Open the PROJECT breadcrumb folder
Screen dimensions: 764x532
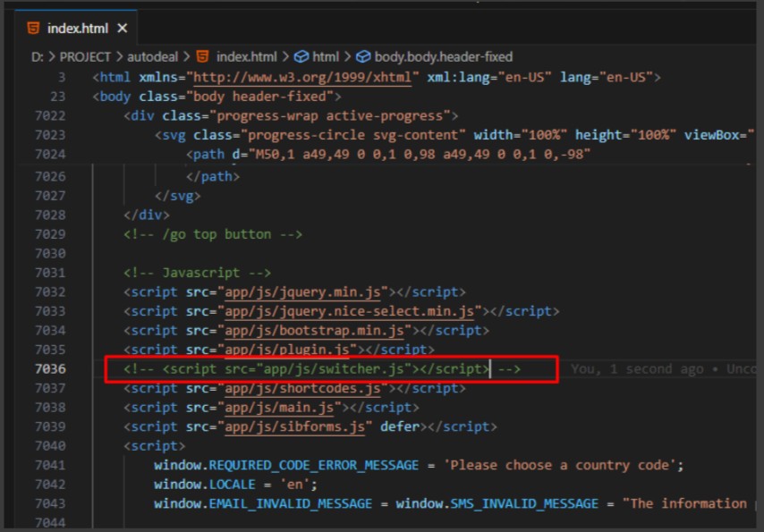[x=85, y=57]
